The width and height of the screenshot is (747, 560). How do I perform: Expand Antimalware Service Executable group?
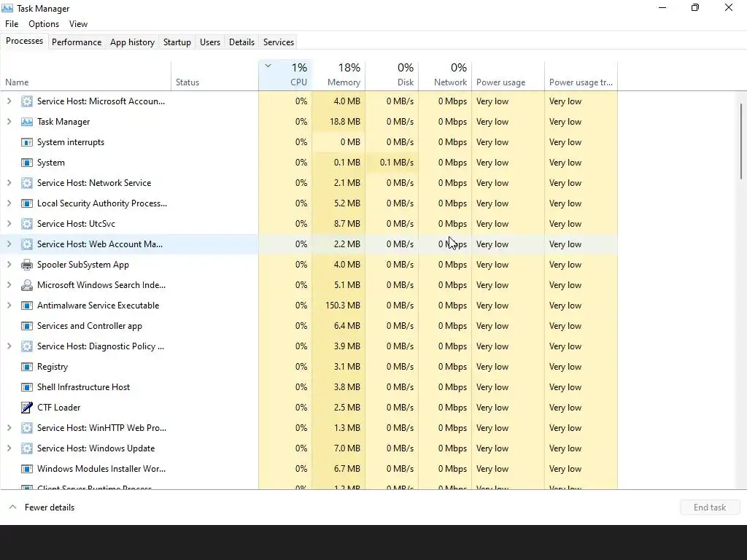(x=9, y=306)
